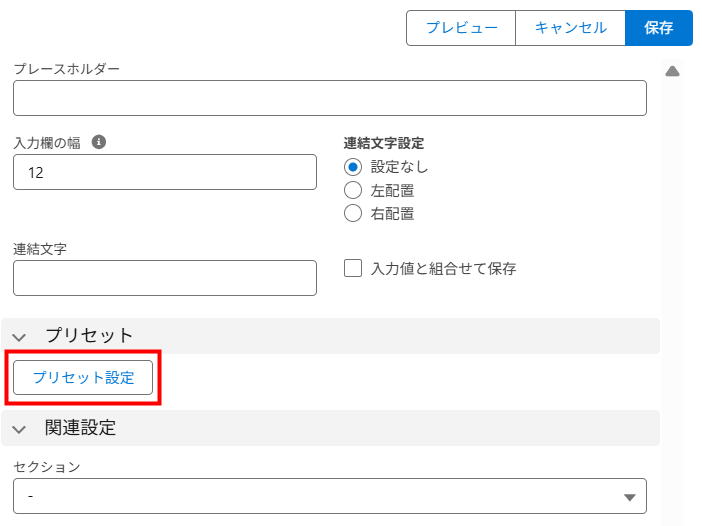This screenshot has width=702, height=526.
Task: Choose the 右配置 radio option
Action: click(352, 213)
